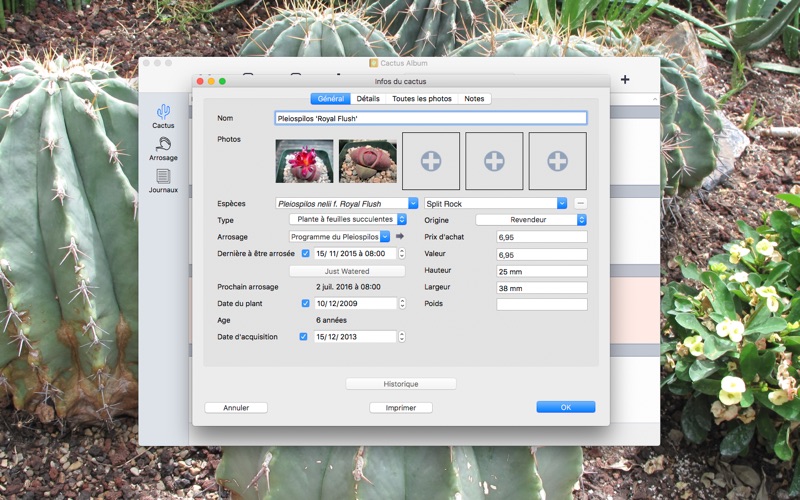The image size is (800, 500).
Task: Click the Hauteur field showing 25 mm
Action: [x=542, y=271]
